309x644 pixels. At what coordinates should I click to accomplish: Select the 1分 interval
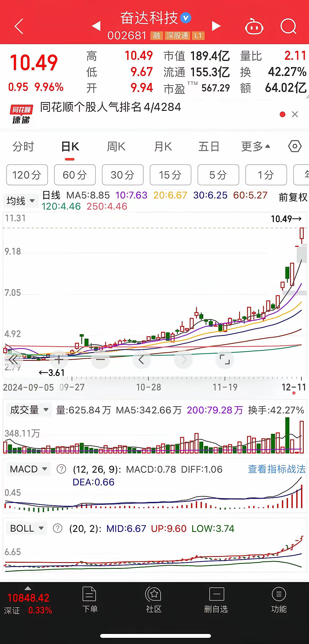click(x=266, y=175)
